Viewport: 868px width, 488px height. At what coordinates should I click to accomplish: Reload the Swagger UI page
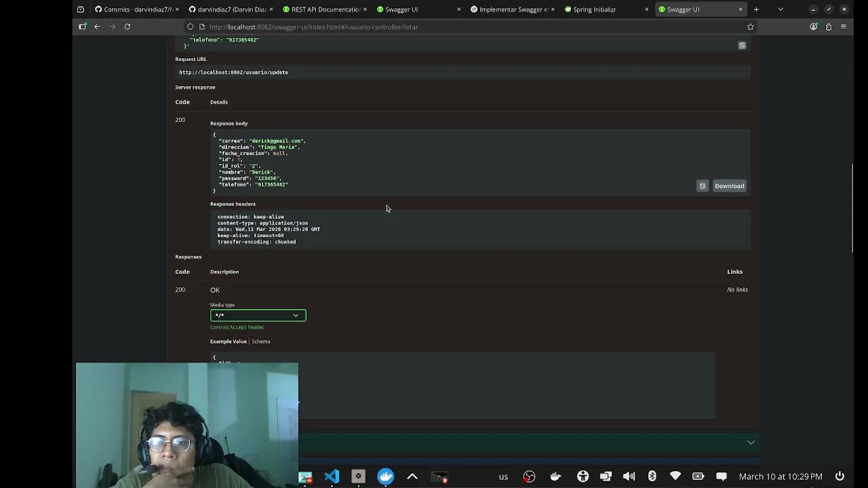[x=127, y=26]
